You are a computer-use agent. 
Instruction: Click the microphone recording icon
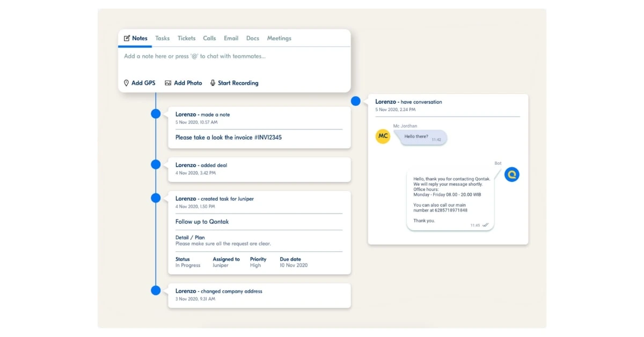click(x=213, y=83)
